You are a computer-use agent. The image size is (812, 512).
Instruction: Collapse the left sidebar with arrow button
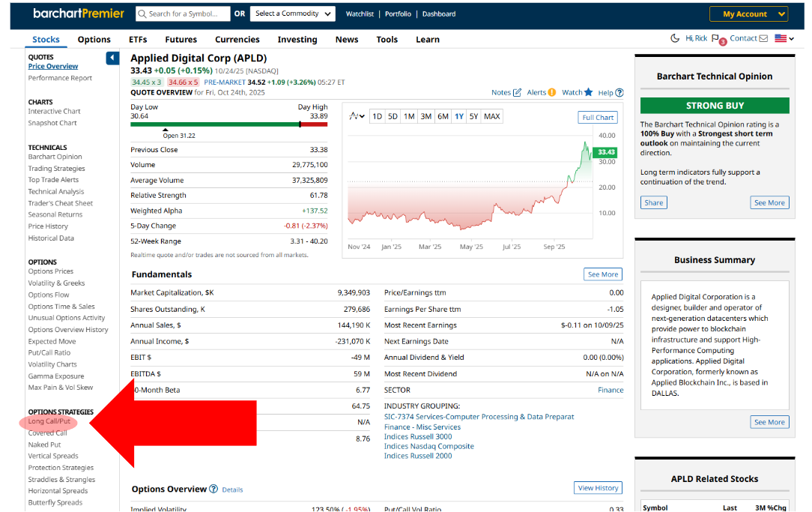(112, 58)
